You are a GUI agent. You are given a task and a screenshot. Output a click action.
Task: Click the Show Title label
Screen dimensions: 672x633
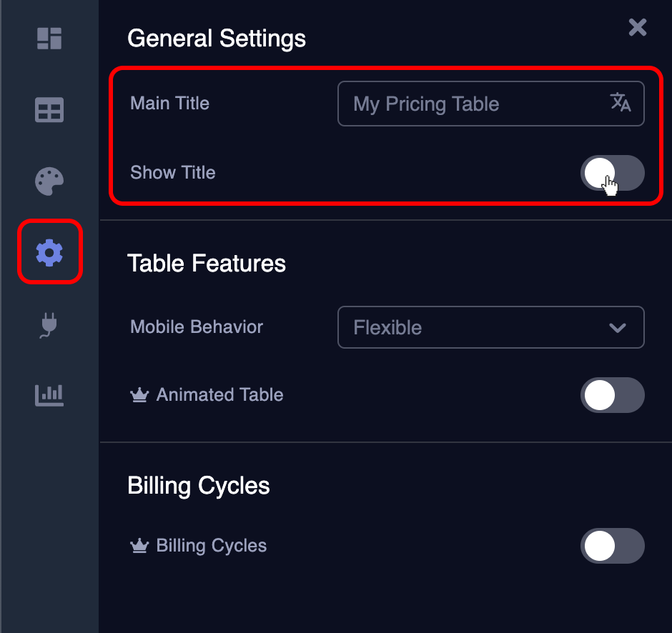click(x=173, y=173)
